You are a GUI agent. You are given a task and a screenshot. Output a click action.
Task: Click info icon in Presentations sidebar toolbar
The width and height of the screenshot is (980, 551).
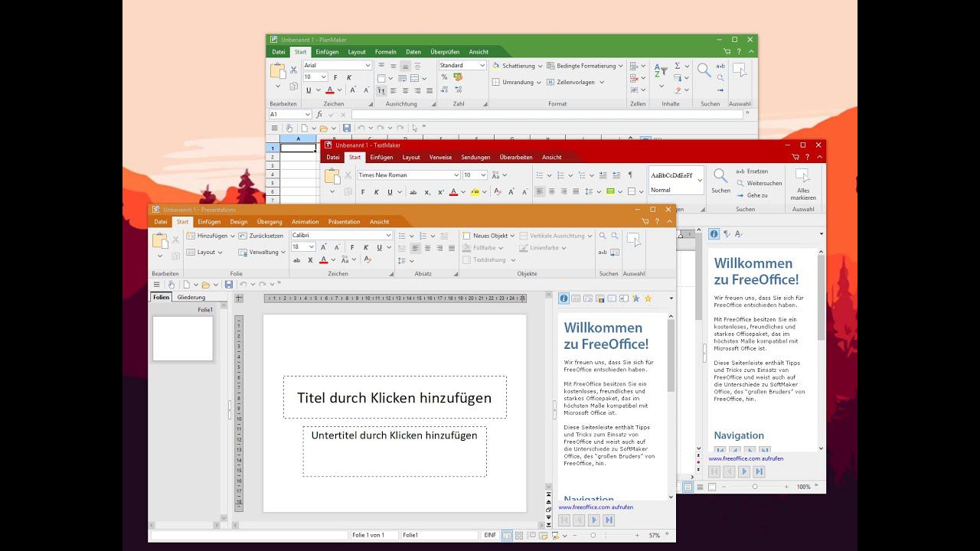coord(564,298)
